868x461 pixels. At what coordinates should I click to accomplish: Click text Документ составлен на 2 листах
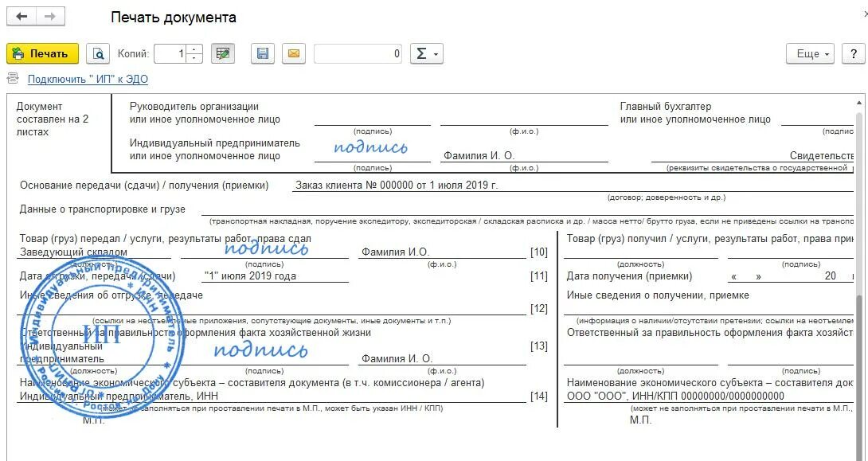pyautogui.click(x=53, y=119)
